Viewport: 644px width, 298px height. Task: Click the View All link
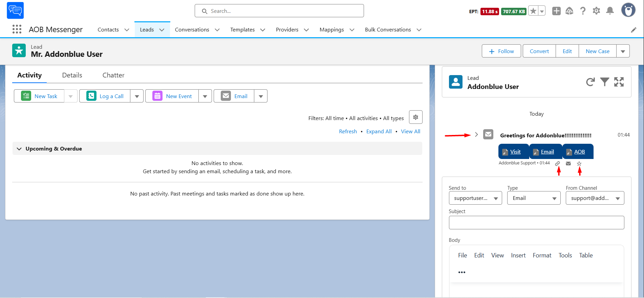click(410, 131)
